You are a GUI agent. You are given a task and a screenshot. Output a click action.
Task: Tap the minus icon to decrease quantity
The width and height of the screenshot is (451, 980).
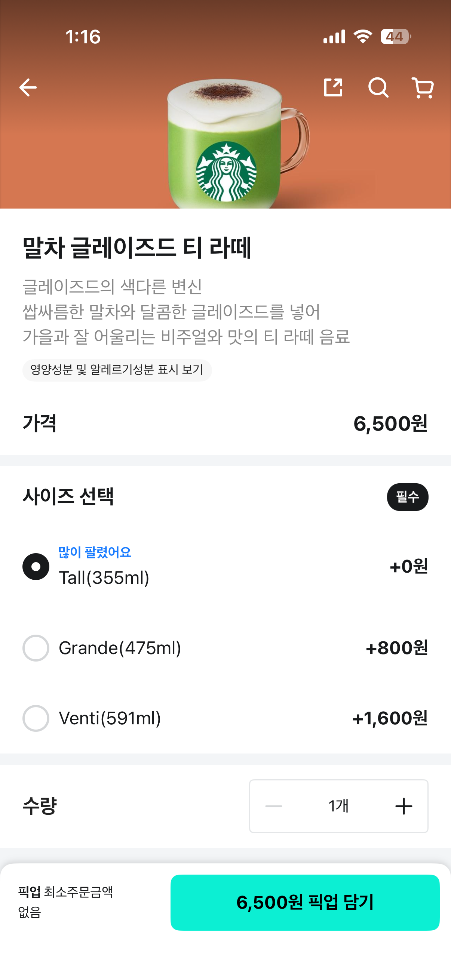274,806
